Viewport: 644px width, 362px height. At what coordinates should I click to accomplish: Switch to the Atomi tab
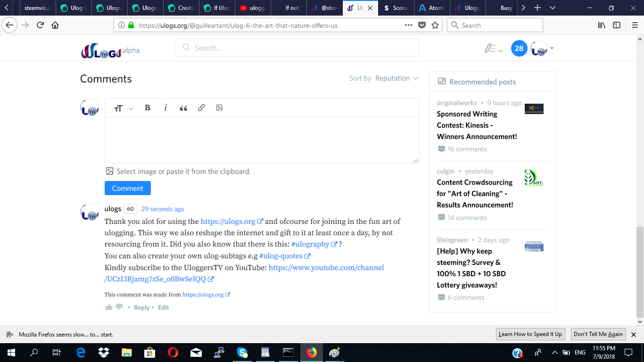[433, 8]
